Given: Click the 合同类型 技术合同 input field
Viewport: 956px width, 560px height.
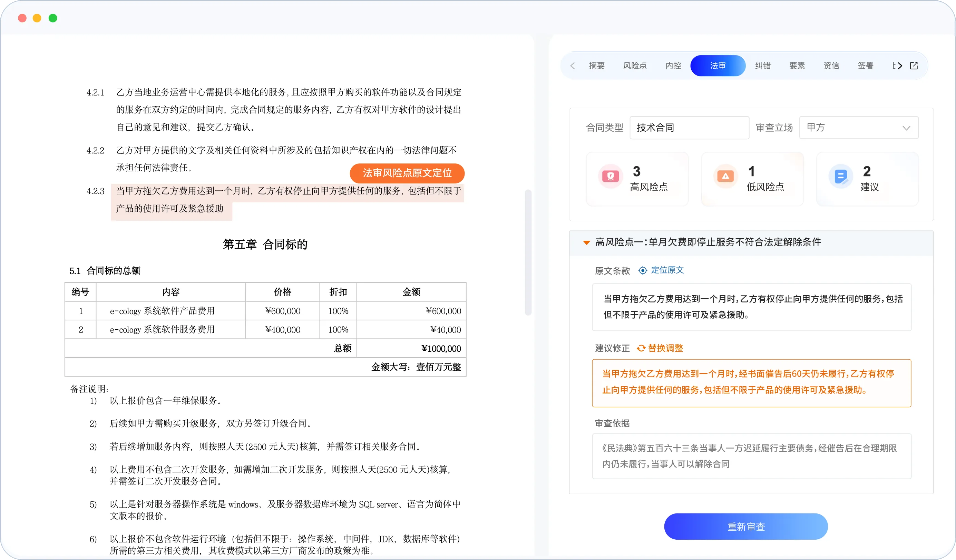Looking at the screenshot, I should pyautogui.click(x=689, y=128).
